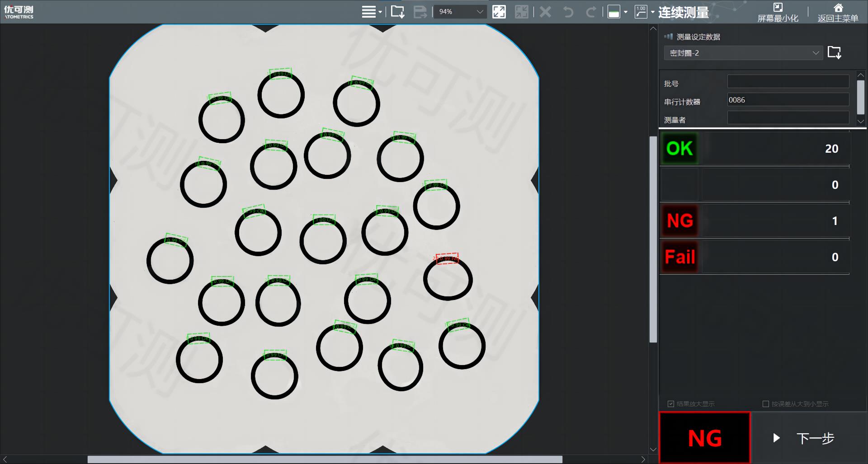Click the import folder icon in toolbar
Viewport: 868px width, 464px height.
click(397, 12)
